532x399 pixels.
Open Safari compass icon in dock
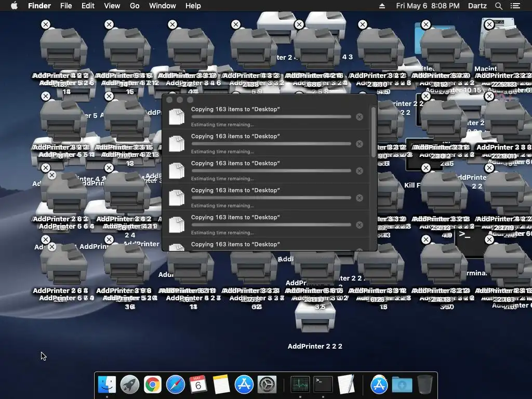(x=176, y=384)
